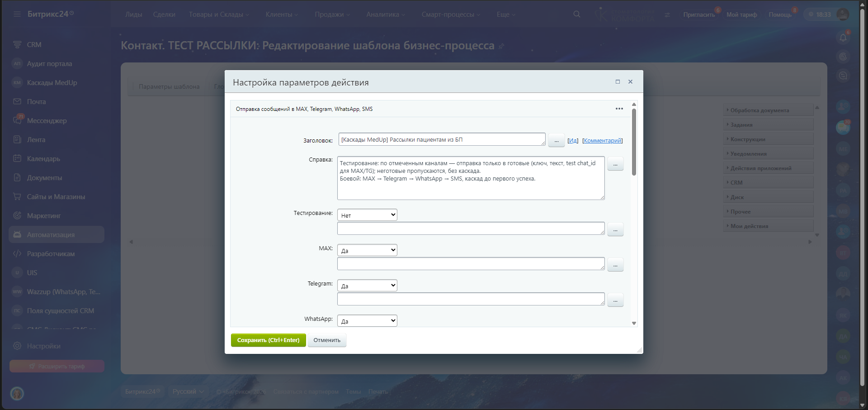Open the MAX dropdown set to Да
This screenshot has width=868, height=410.
click(367, 250)
